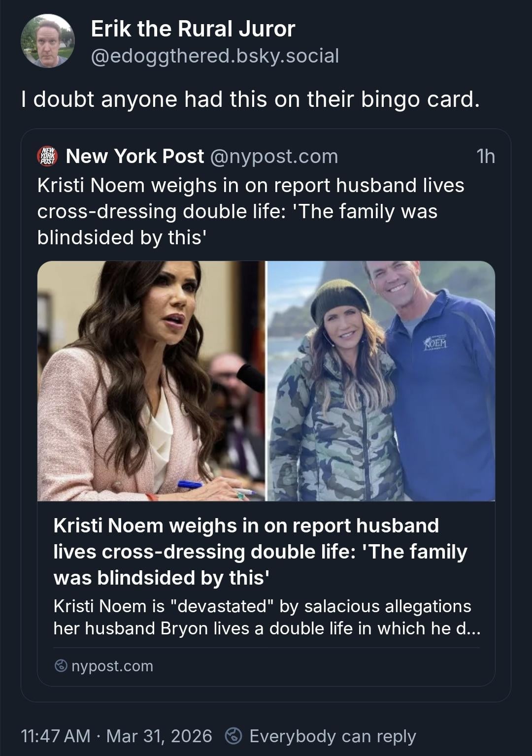Image resolution: width=532 pixels, height=756 pixels.
Task: Click the 11:47 AM post time
Action: (x=56, y=736)
